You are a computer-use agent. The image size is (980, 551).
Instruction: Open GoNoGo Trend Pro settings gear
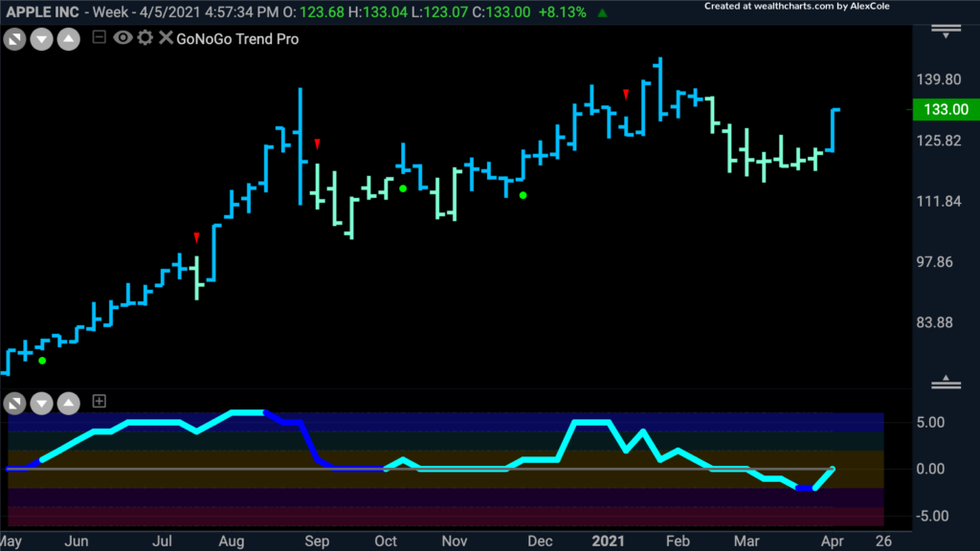(145, 38)
